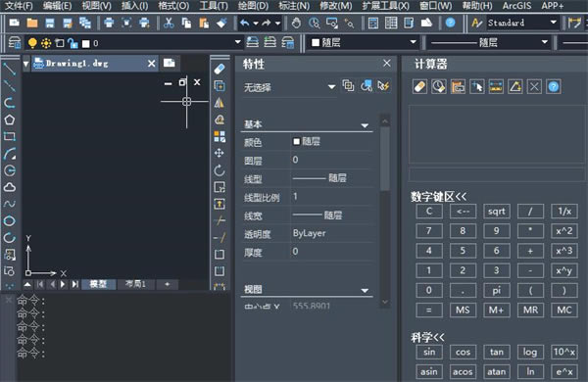Click the atan function button
This screenshot has height=382, width=588.
pos(497,371)
